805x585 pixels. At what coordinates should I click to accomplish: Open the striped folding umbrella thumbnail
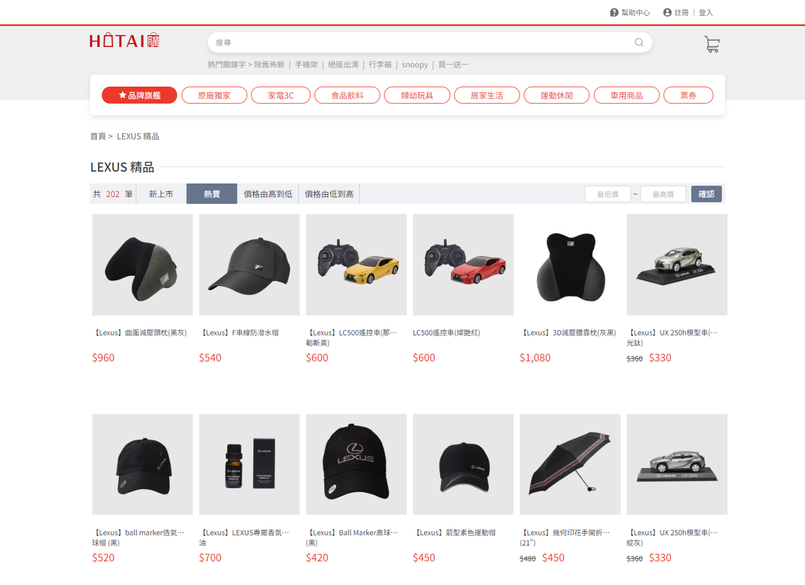tap(570, 464)
